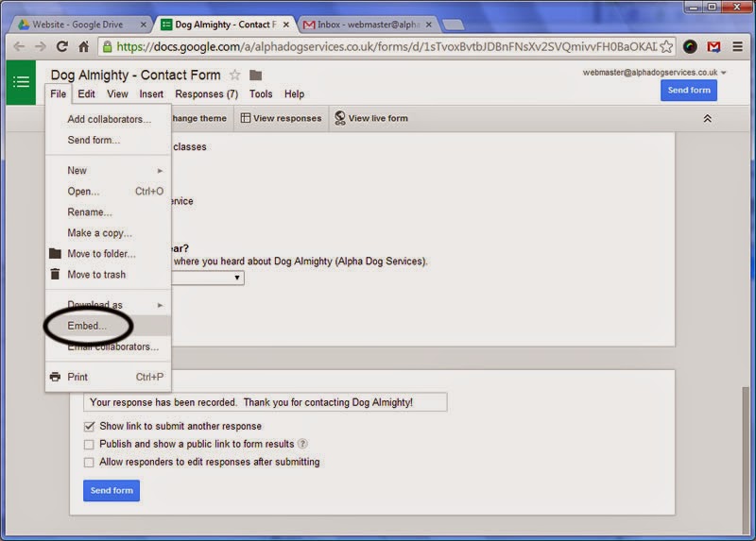Go forward with browser forward arrow
This screenshot has height=541, width=756.
(x=41, y=46)
